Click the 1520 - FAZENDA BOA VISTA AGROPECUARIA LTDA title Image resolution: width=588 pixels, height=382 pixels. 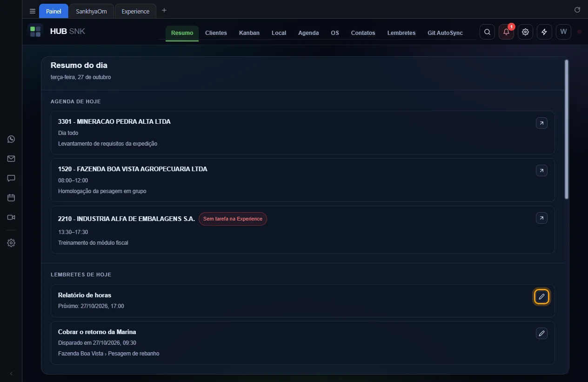pyautogui.click(x=133, y=169)
